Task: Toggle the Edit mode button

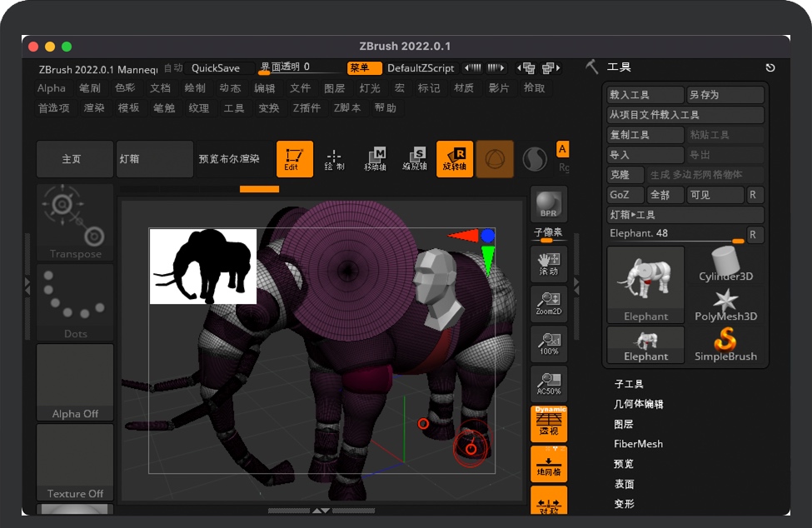Action: tap(294, 158)
